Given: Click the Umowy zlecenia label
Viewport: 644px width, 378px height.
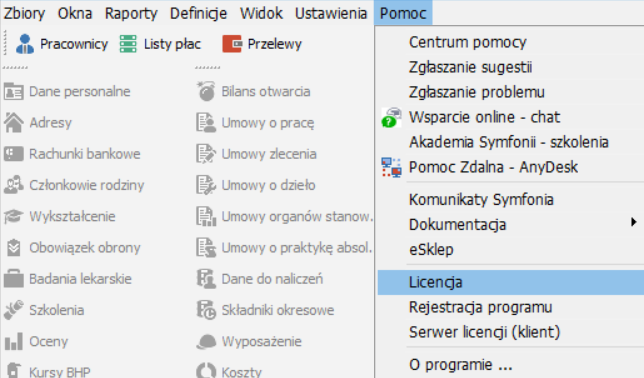Looking at the screenshot, I should 269,154.
